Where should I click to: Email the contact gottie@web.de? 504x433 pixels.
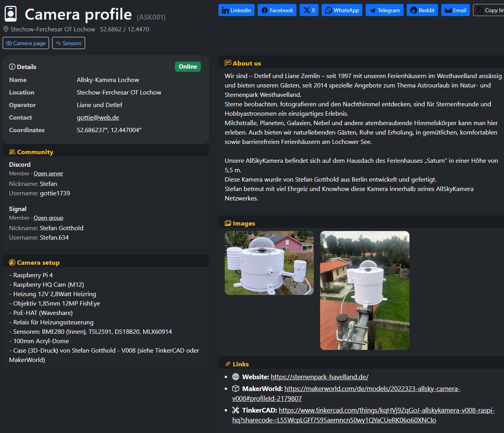[98, 117]
